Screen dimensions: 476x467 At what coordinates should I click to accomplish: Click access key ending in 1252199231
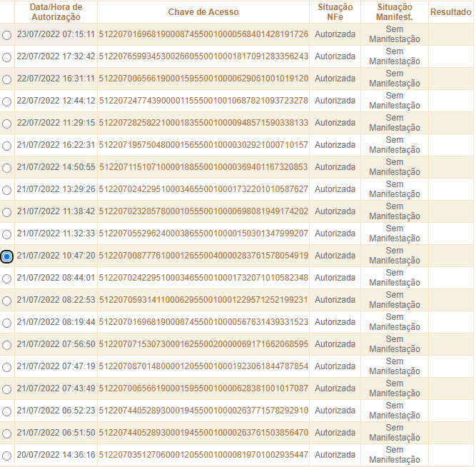point(203,300)
